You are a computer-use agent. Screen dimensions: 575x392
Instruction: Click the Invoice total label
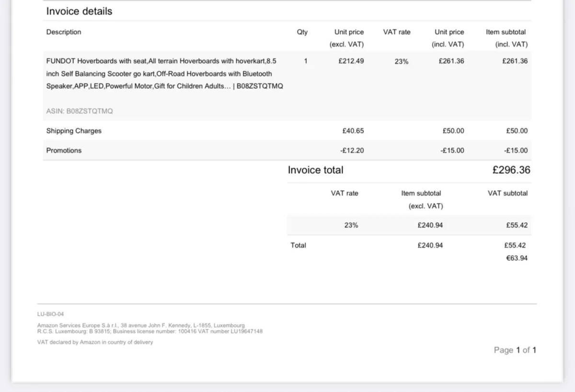coord(315,170)
